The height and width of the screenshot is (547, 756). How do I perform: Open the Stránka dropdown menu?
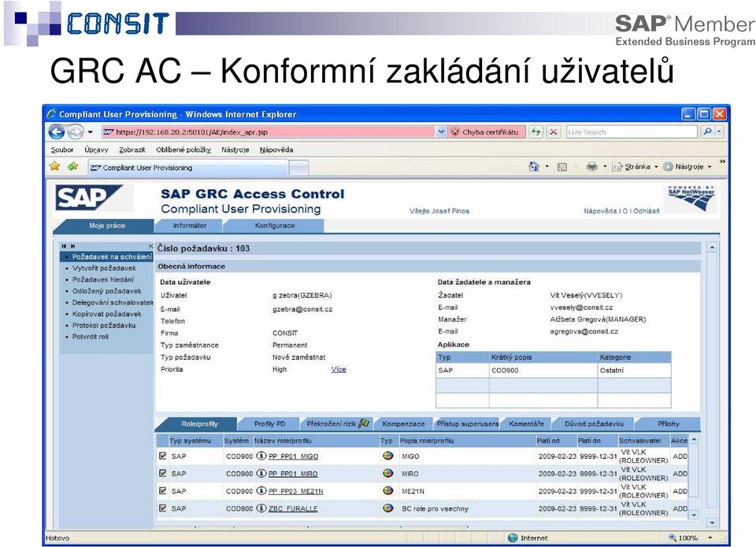pos(635,167)
